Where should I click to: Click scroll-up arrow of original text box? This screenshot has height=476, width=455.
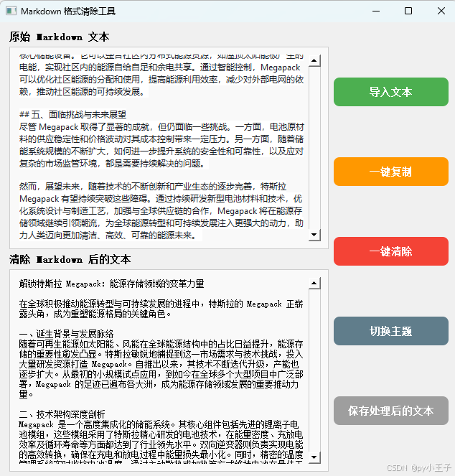[314, 61]
